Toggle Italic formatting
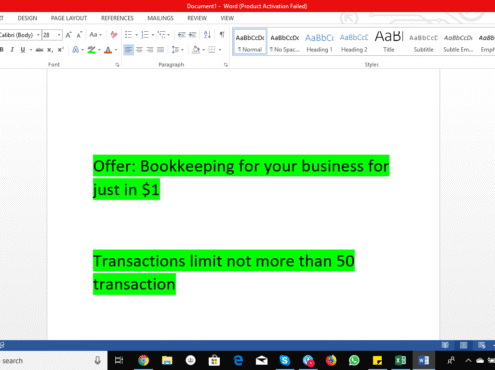 tap(12, 50)
